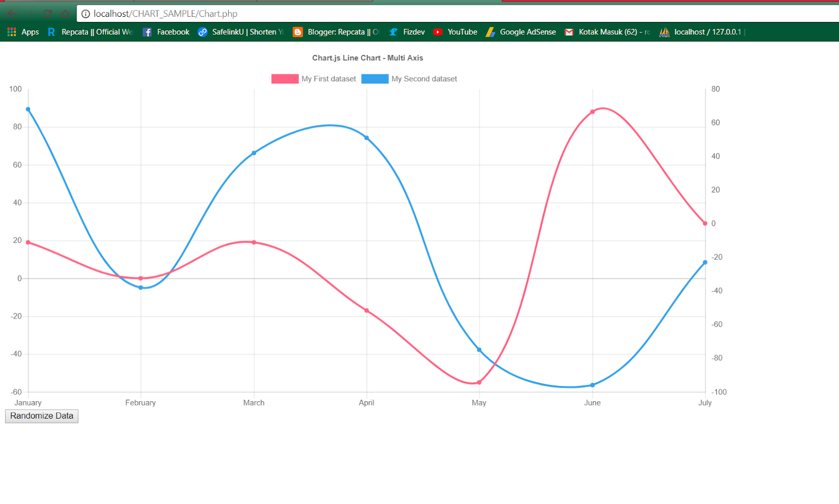839x504 pixels.
Task: Click the browser reload icon
Action: 47,14
